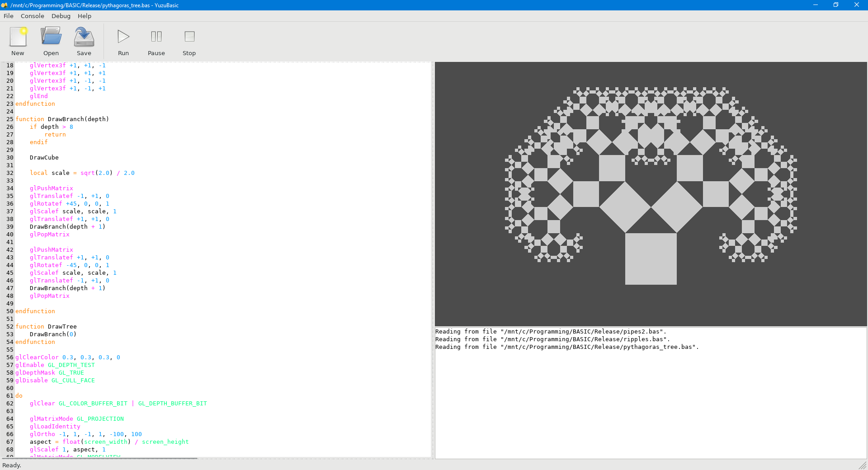Open the File menu

(9, 16)
